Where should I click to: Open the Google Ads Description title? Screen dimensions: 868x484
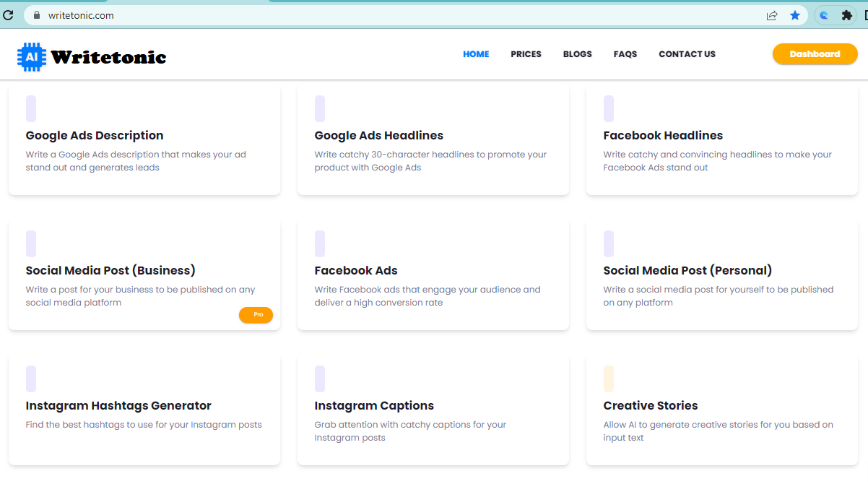click(95, 136)
